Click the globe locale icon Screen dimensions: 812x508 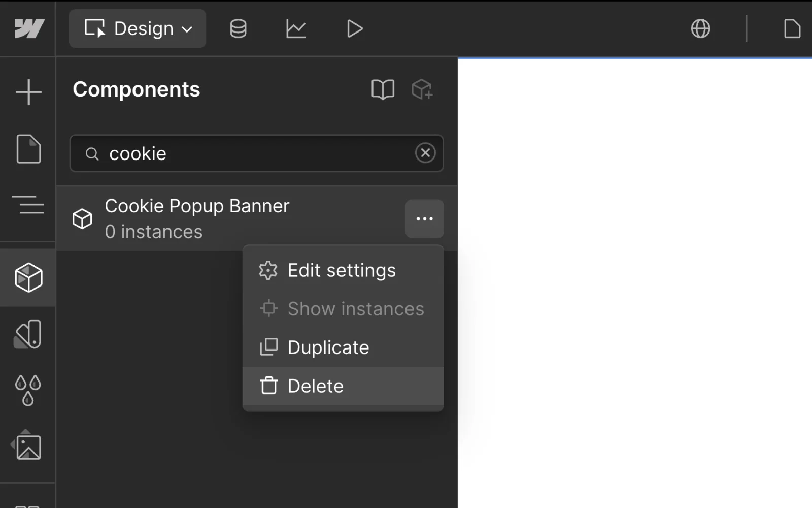click(700, 28)
